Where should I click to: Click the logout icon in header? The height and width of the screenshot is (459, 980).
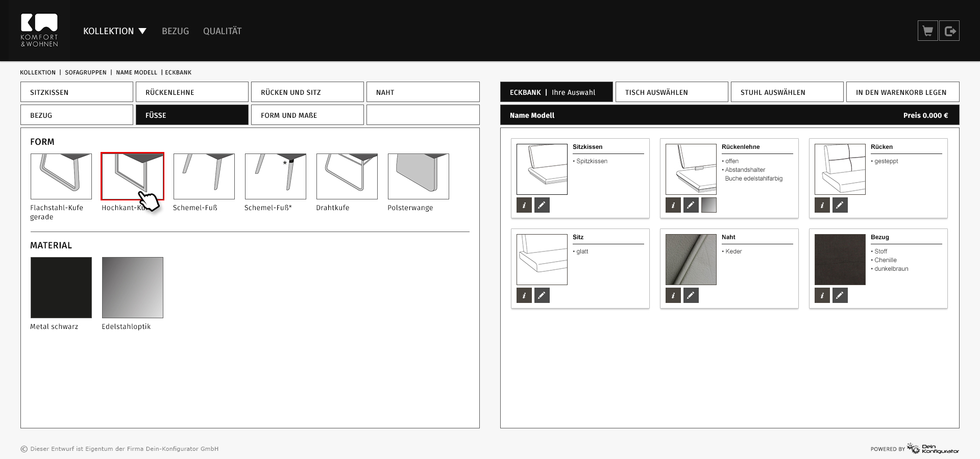949,31
